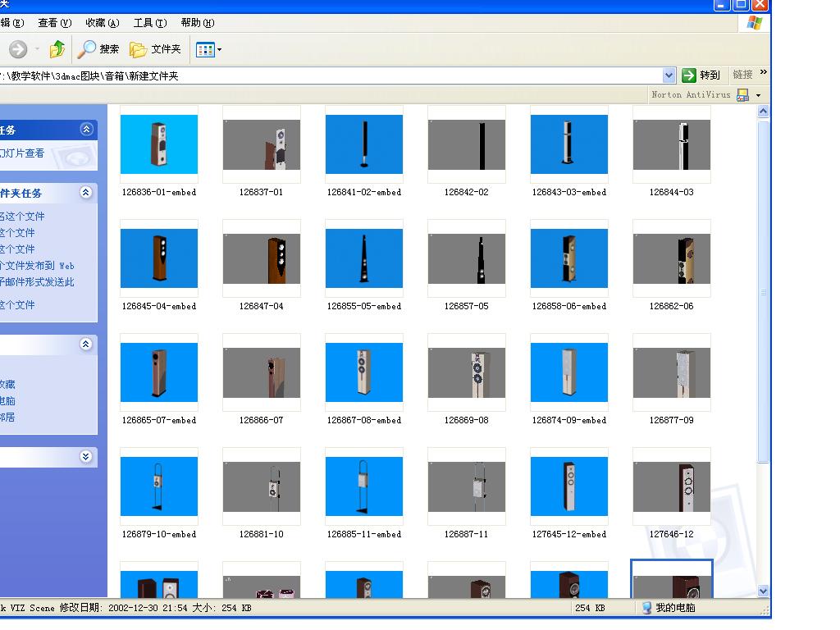Click the address bar path field
Image resolution: width=840 pixels, height=630 pixels.
click(x=331, y=75)
